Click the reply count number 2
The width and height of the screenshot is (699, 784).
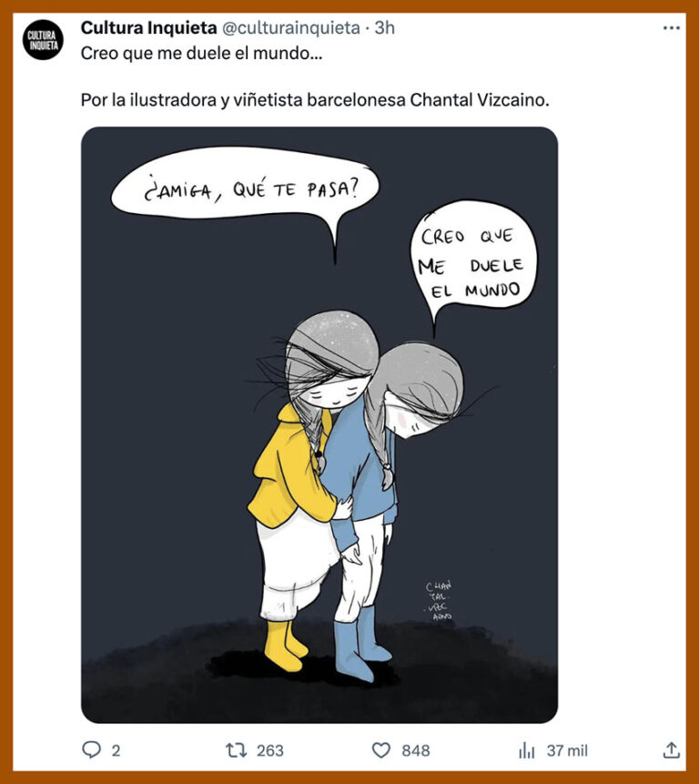[116, 750]
